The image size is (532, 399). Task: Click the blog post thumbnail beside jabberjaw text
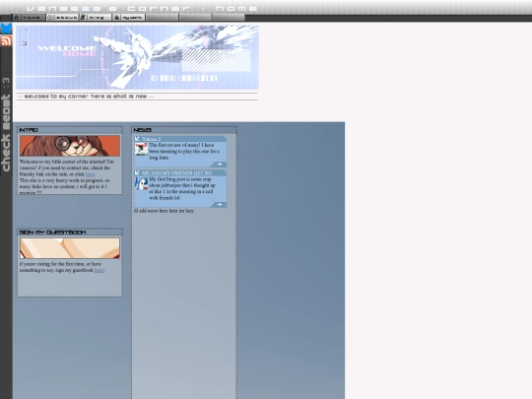click(x=141, y=183)
